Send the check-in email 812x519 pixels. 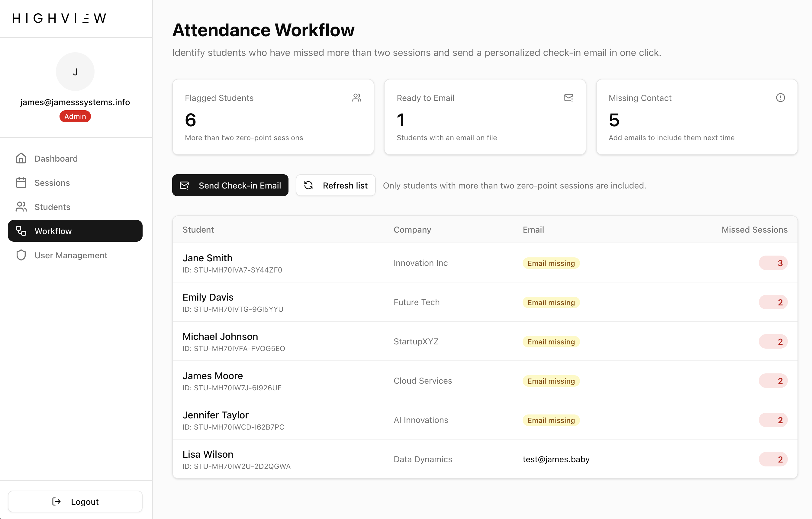[x=230, y=185]
